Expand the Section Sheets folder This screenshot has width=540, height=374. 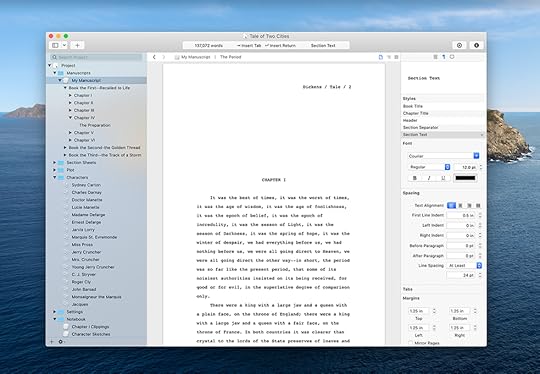coord(54,162)
